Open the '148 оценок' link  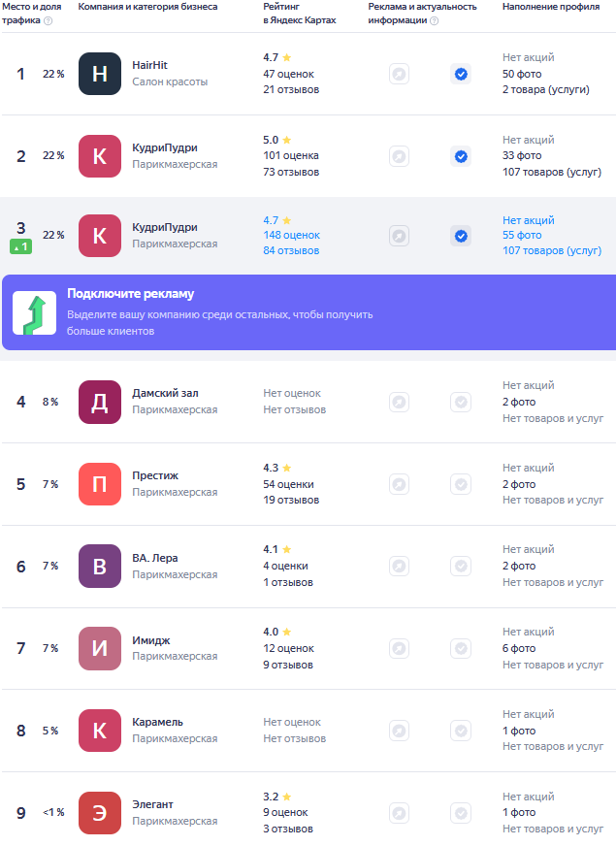(x=291, y=236)
